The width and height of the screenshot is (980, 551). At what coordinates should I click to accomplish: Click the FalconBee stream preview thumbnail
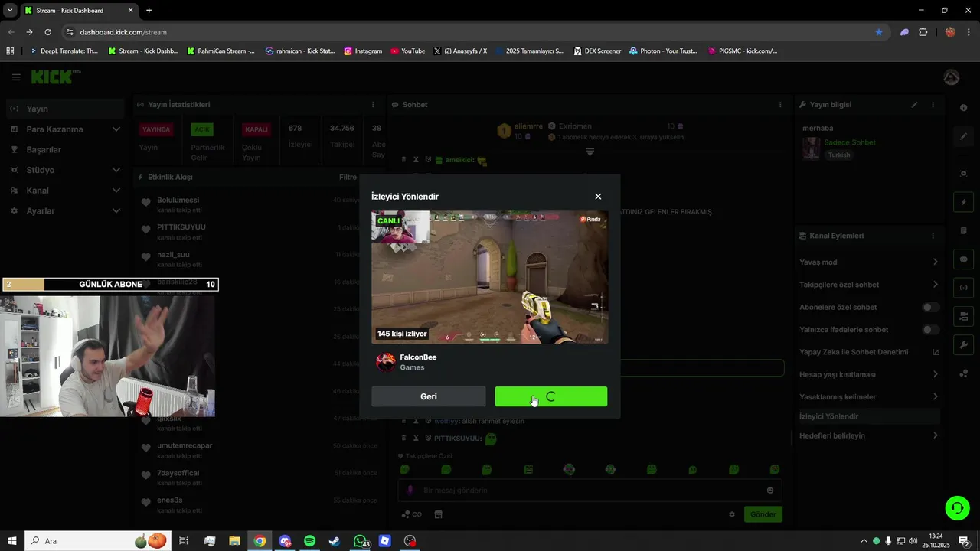[x=490, y=277]
